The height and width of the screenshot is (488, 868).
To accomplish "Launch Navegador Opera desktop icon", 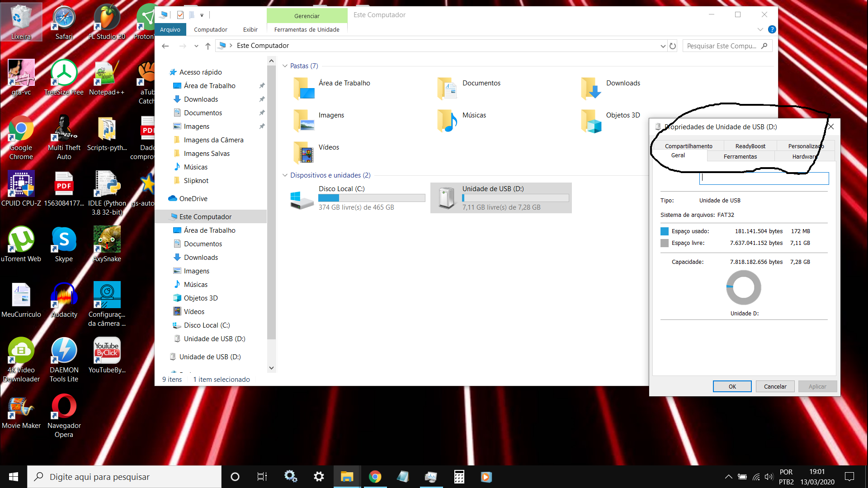I will (64, 415).
